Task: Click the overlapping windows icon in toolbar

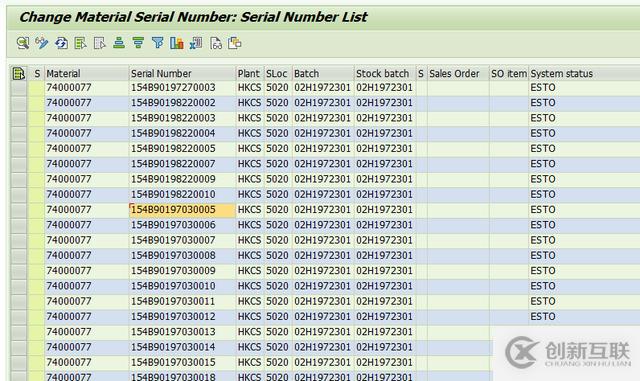Action: 235,43
